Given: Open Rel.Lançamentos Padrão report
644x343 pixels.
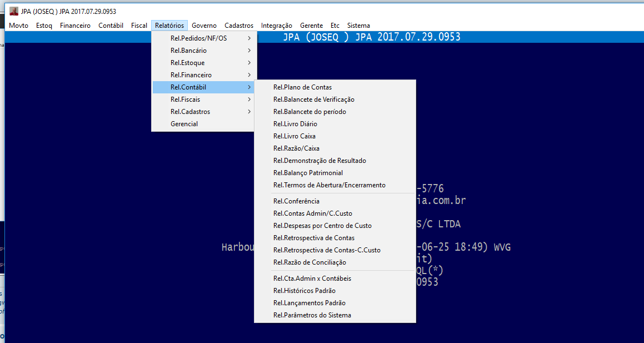Looking at the screenshot, I should 335,303.
